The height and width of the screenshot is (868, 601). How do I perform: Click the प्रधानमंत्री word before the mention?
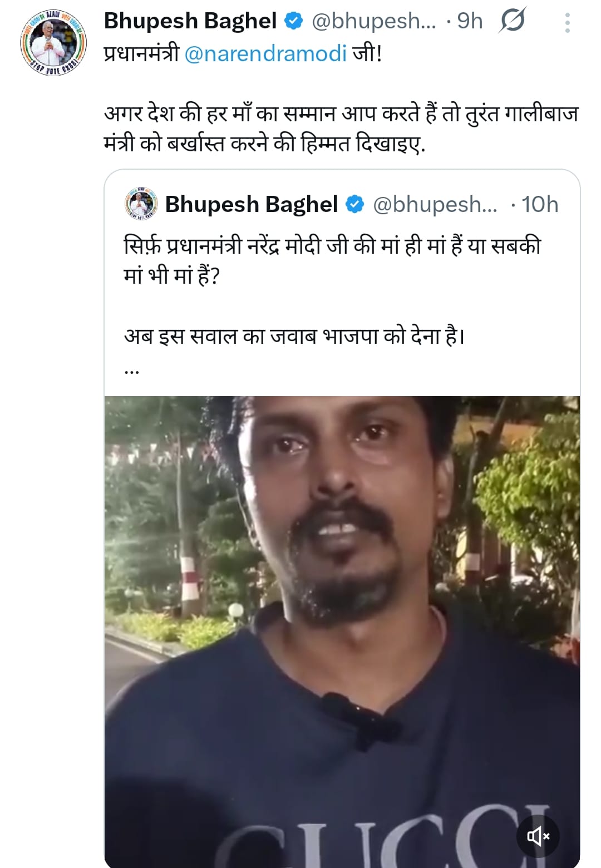coord(141,54)
